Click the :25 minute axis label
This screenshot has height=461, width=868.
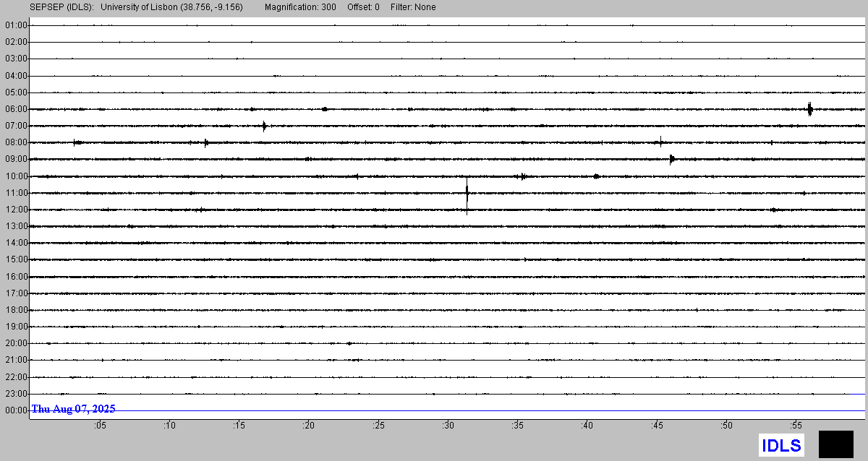(x=378, y=426)
